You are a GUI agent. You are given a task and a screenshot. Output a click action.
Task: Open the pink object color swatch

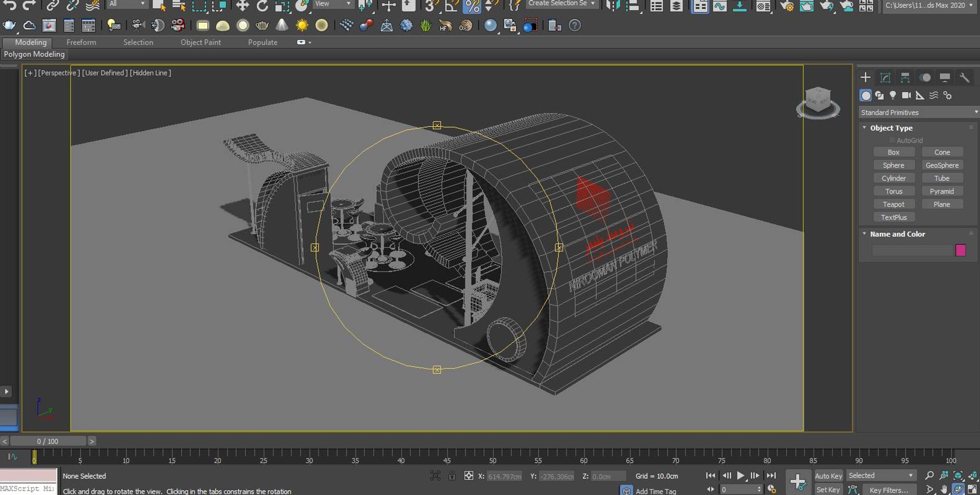tap(960, 250)
